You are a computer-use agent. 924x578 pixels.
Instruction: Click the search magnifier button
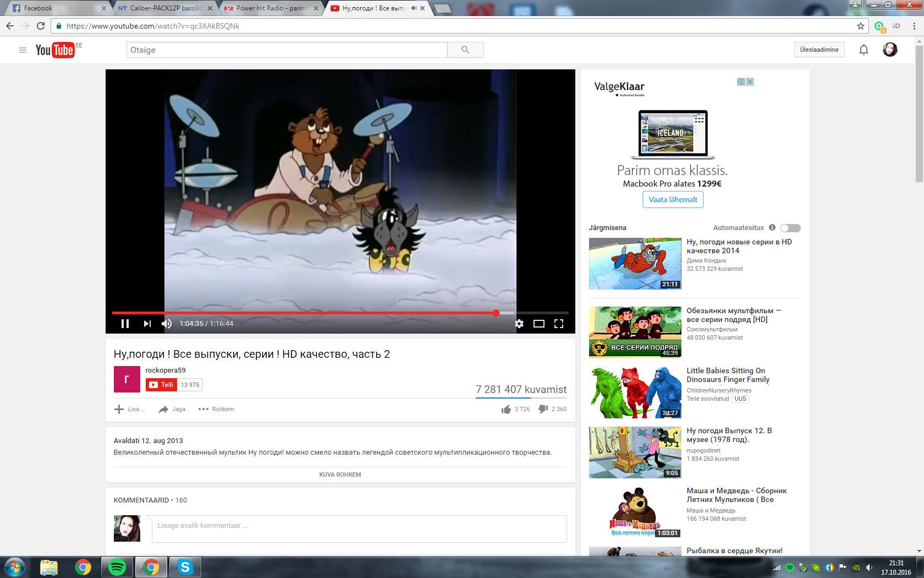[465, 50]
